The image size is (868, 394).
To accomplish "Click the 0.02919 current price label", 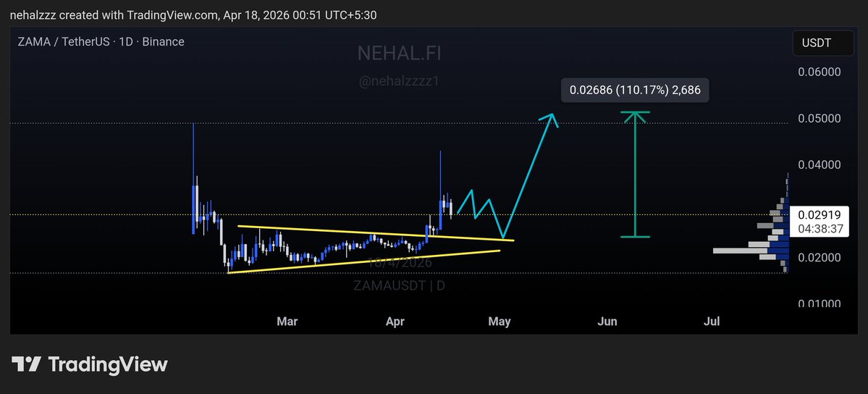I will point(815,215).
